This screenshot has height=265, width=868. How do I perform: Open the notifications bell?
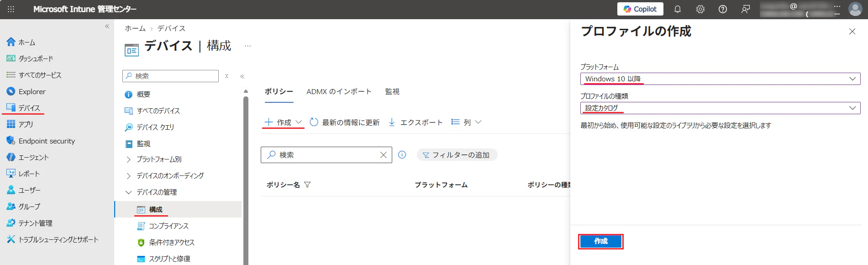[678, 9]
